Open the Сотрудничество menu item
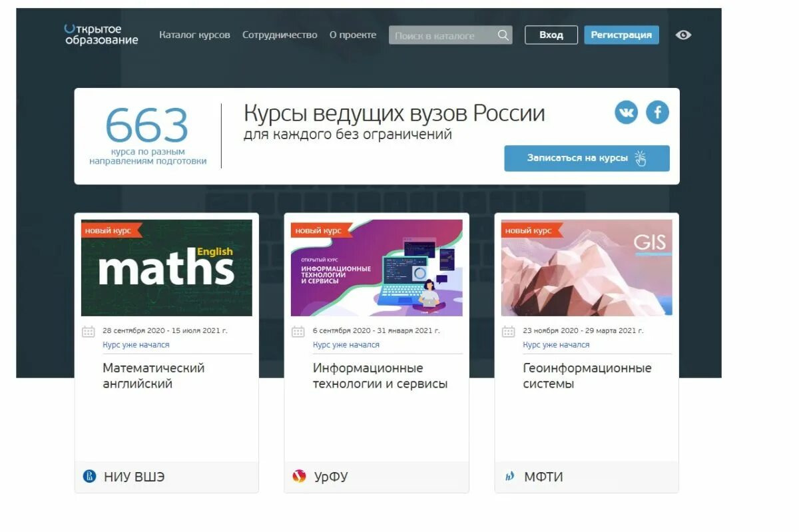The height and width of the screenshot is (532, 799). click(280, 35)
